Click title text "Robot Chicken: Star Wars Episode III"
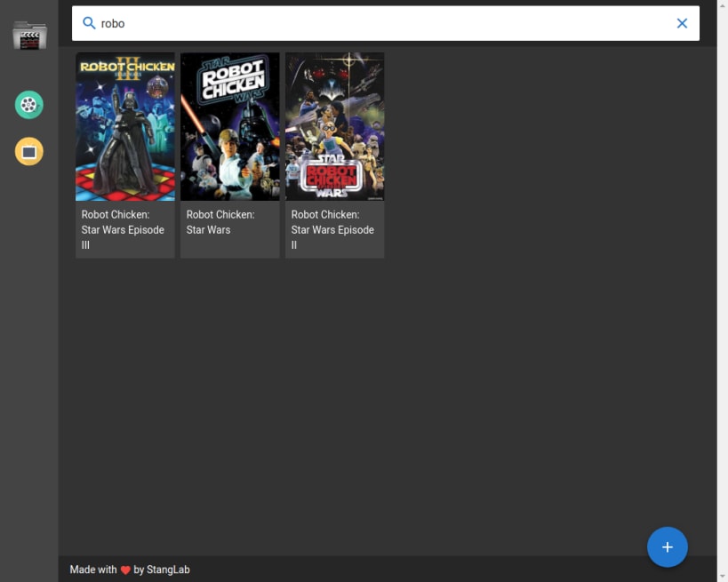Viewport: 728px width, 582px height. tap(123, 230)
